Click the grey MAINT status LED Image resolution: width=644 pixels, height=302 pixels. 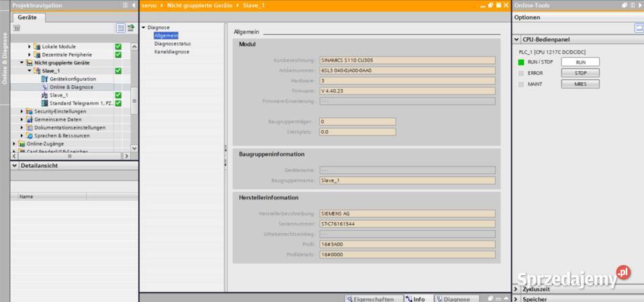click(521, 84)
